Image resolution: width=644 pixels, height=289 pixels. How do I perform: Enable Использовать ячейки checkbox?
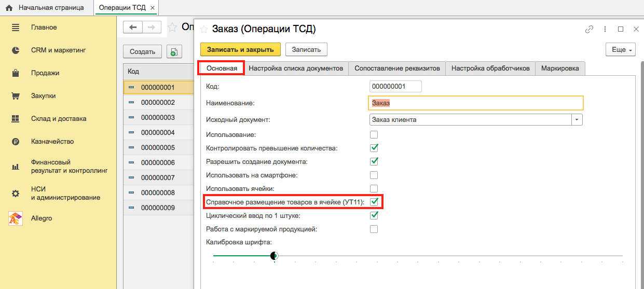(x=374, y=188)
